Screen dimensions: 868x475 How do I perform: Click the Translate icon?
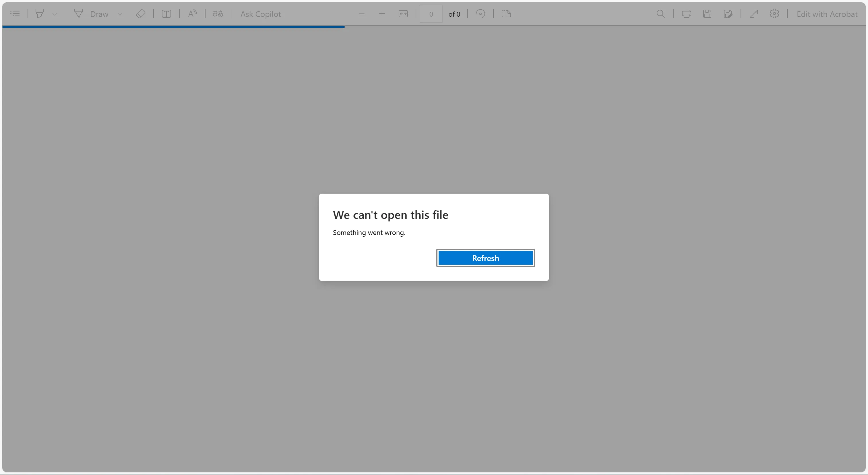218,14
